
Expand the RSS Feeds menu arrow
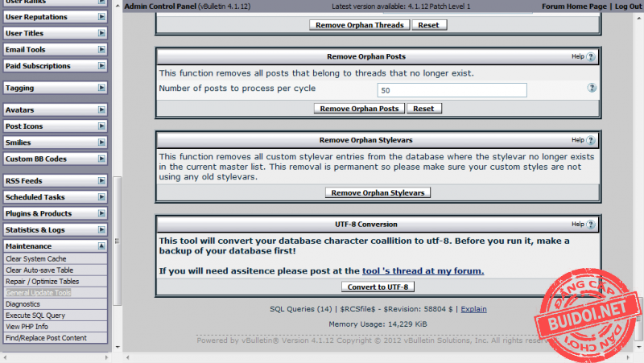pyautogui.click(x=101, y=180)
